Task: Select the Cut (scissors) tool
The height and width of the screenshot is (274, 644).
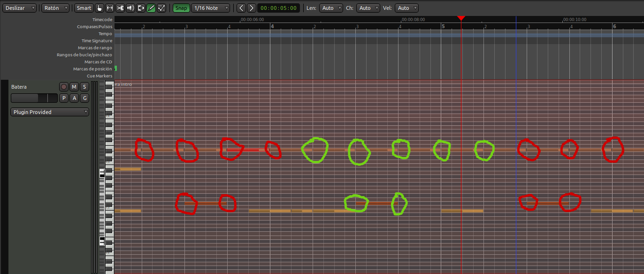Action: [x=120, y=8]
